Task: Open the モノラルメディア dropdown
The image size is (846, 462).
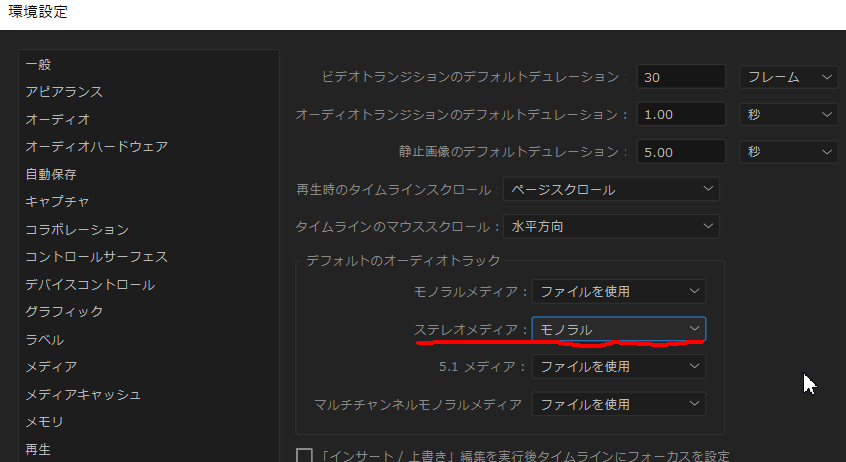Action: pyautogui.click(x=619, y=291)
